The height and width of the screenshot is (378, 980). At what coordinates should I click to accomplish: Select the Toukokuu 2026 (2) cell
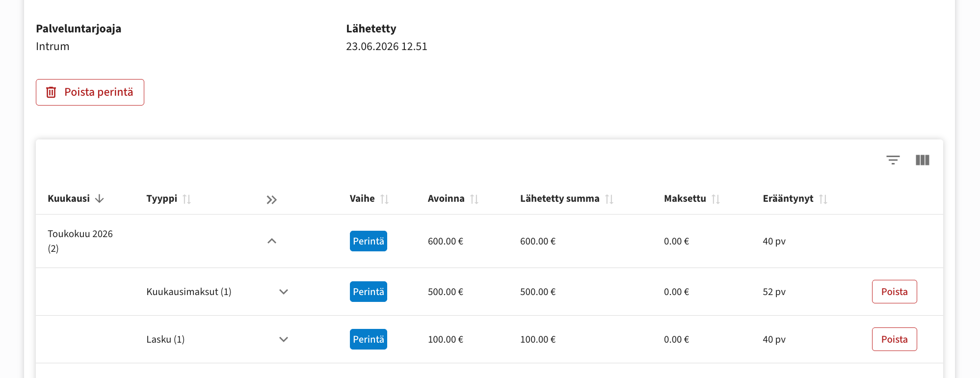point(80,241)
